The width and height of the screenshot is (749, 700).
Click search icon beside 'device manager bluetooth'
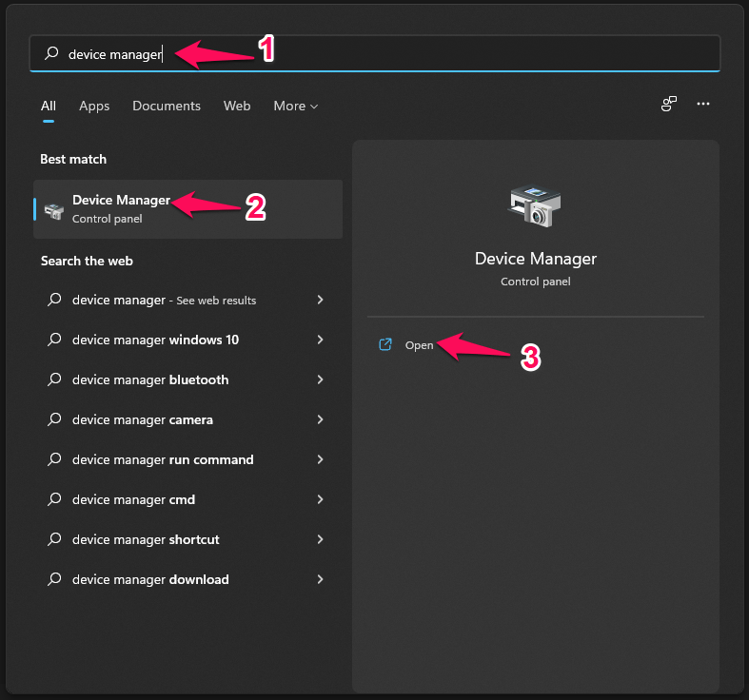coord(54,380)
